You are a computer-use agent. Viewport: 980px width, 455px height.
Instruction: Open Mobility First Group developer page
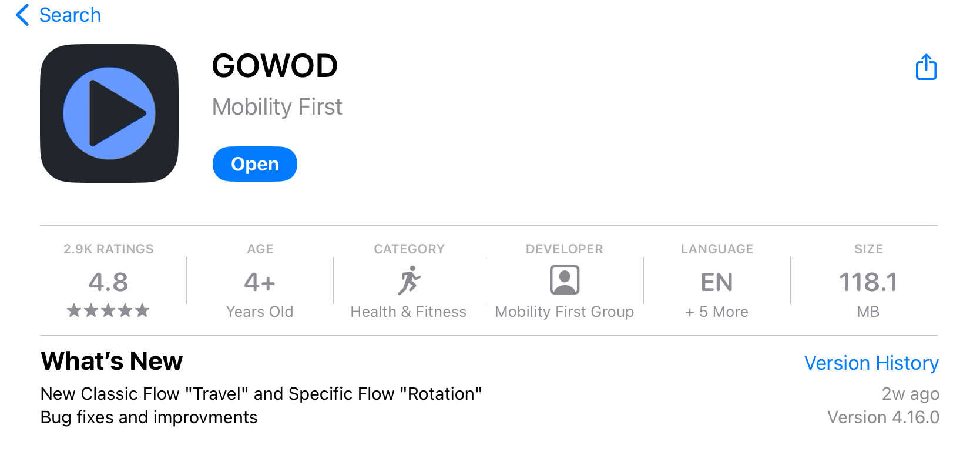click(564, 312)
